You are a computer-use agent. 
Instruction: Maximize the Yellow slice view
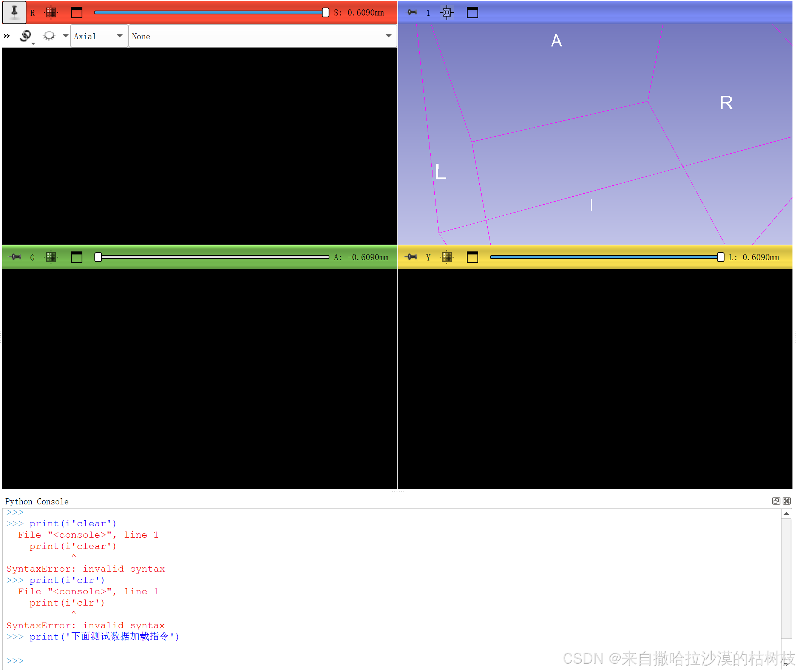pos(472,257)
